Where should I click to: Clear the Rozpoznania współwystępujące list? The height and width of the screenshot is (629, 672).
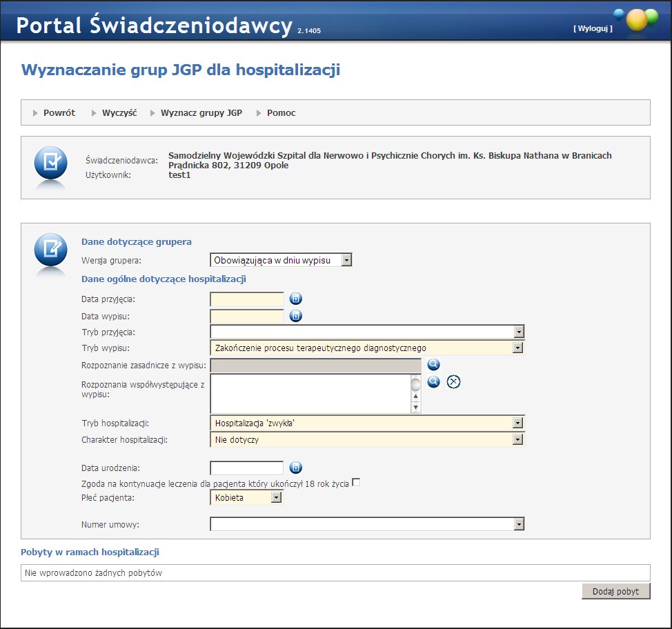453,381
